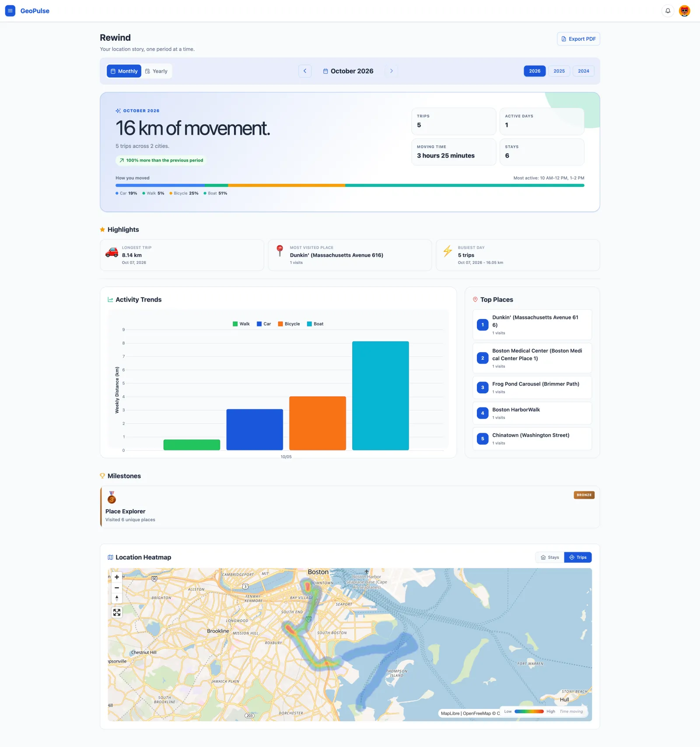Switch heatmap to Stays
Viewport: 700px width, 747px height.
tap(550, 557)
